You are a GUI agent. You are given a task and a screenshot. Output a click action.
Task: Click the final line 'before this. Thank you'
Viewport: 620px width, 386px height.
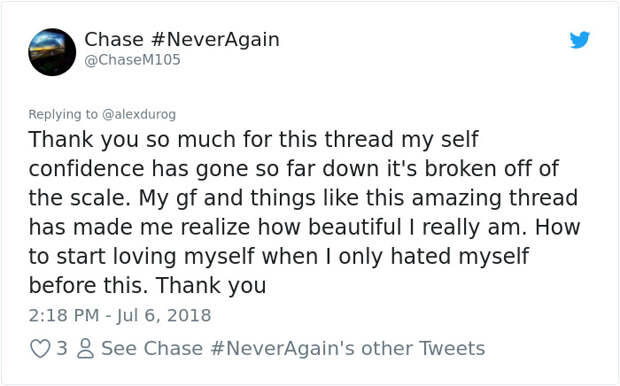click(x=147, y=285)
